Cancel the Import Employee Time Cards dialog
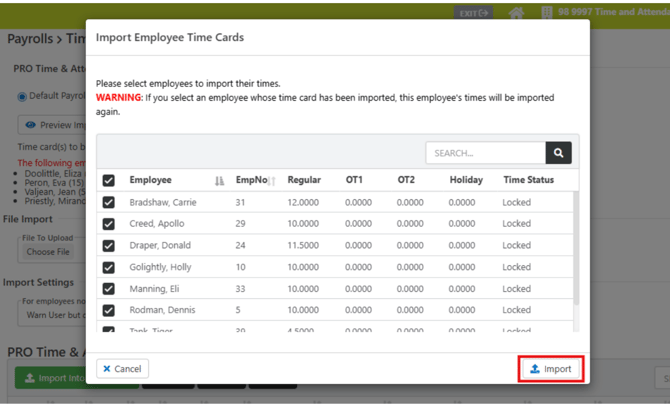The image size is (670, 404). pos(123,369)
